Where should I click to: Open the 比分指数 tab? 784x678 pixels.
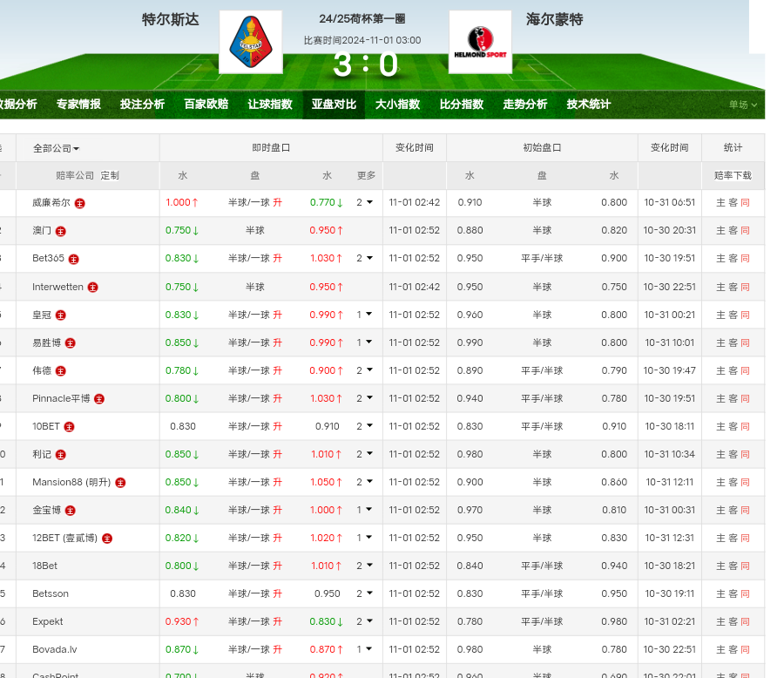pos(462,104)
